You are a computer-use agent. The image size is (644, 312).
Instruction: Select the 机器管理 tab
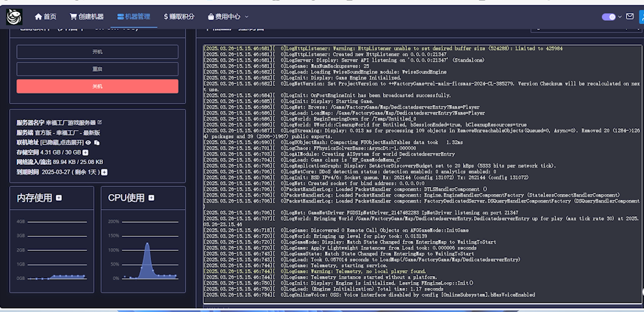pyautogui.click(x=134, y=17)
